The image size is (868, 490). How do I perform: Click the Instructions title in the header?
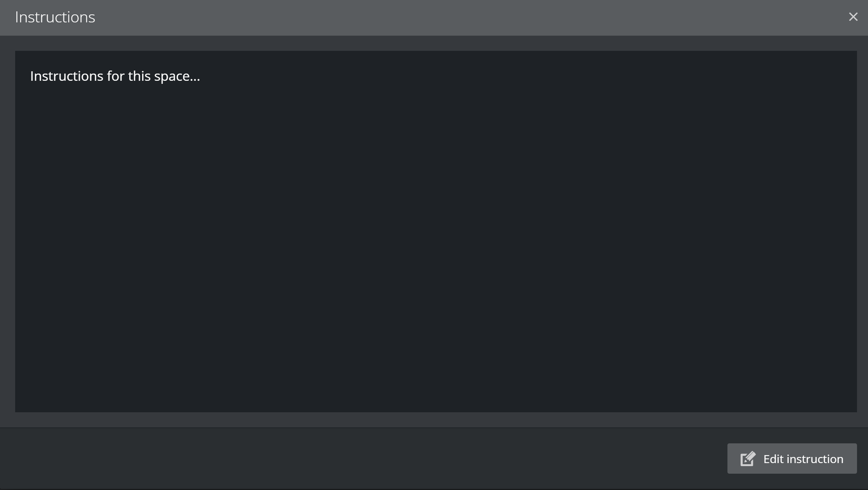(55, 17)
